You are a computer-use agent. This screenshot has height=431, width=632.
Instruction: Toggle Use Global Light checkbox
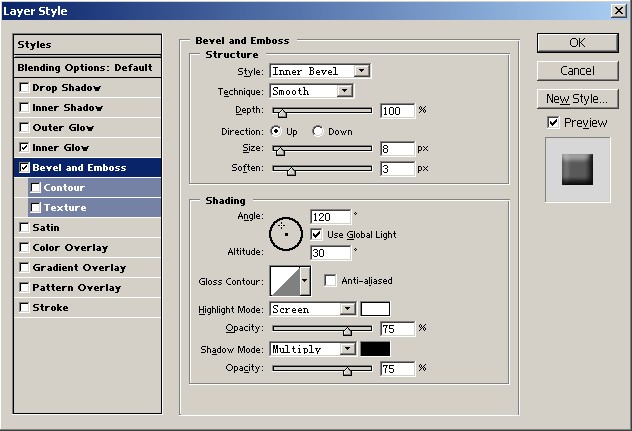(317, 234)
